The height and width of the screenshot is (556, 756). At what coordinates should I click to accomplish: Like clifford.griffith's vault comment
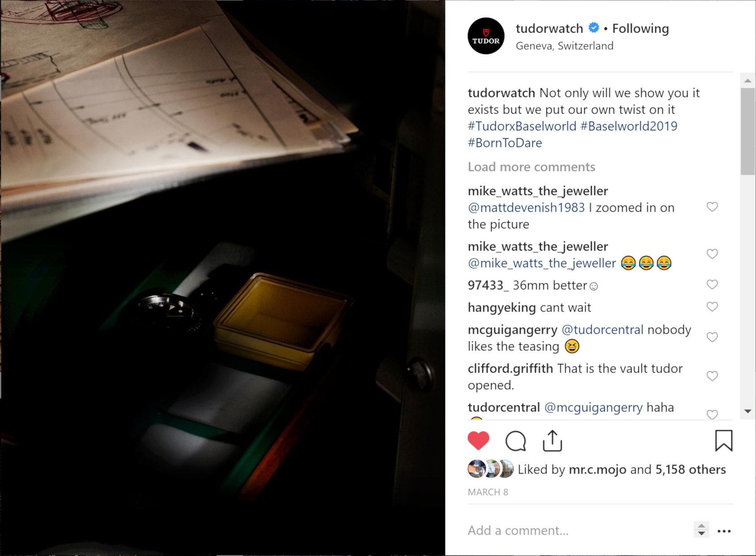click(x=712, y=376)
